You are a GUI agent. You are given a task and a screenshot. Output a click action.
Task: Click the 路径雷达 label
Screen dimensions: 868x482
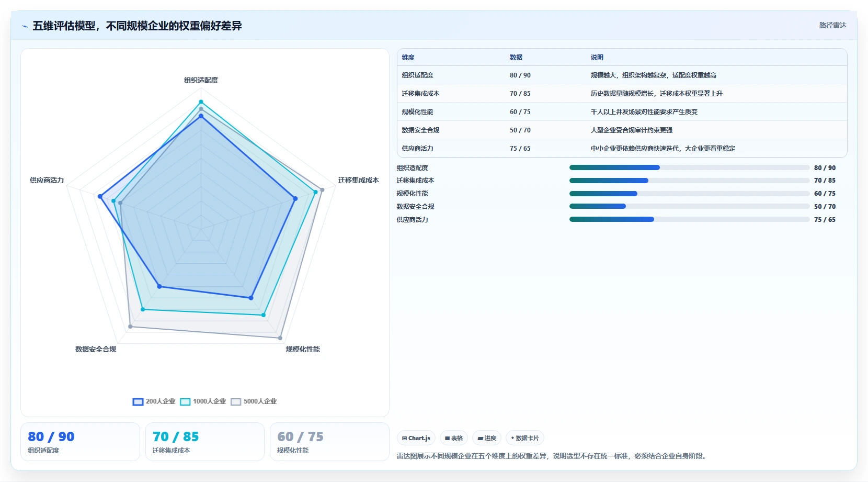coord(832,25)
